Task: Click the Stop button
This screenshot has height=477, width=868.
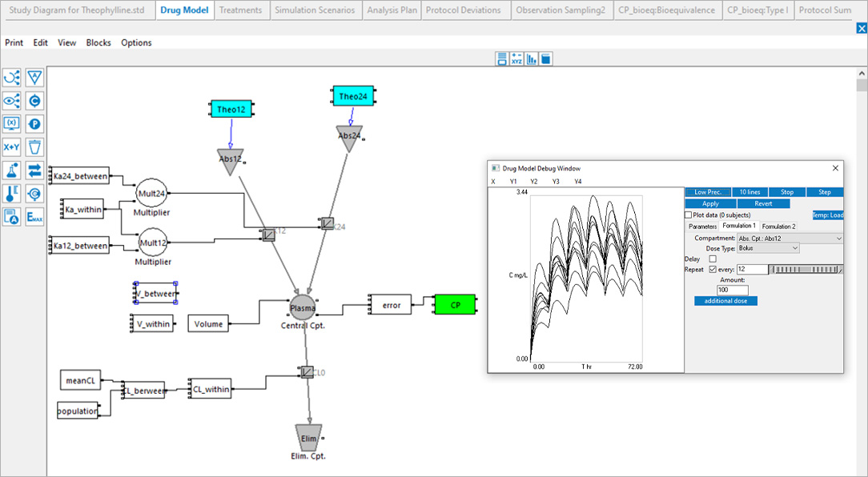Action: point(787,192)
